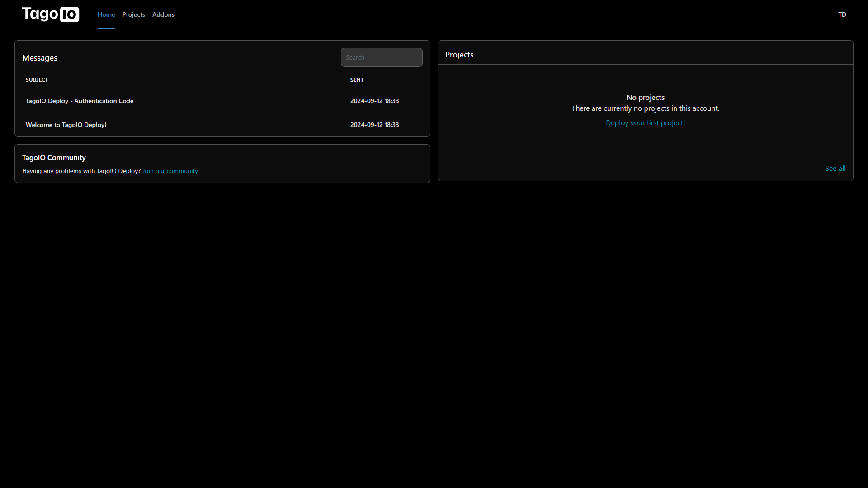This screenshot has width=868, height=488.
Task: Click the Messages panel heading
Action: (40, 58)
